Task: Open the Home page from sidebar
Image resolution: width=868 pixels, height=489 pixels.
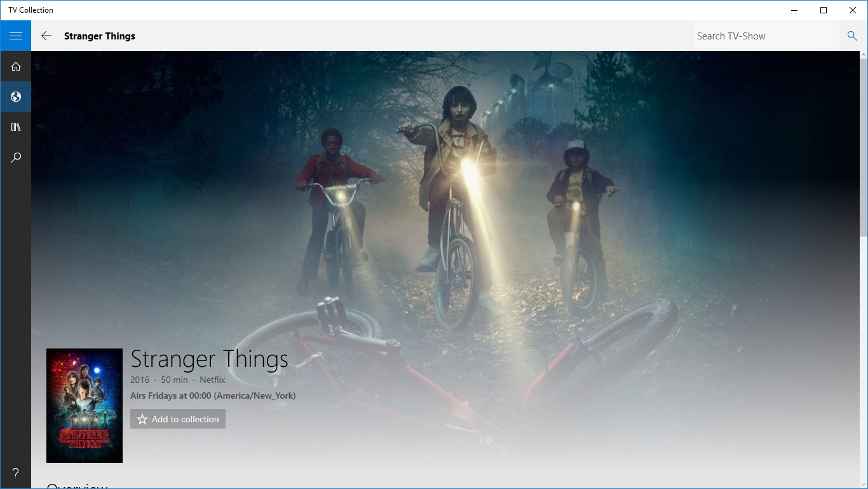Action: (x=15, y=66)
